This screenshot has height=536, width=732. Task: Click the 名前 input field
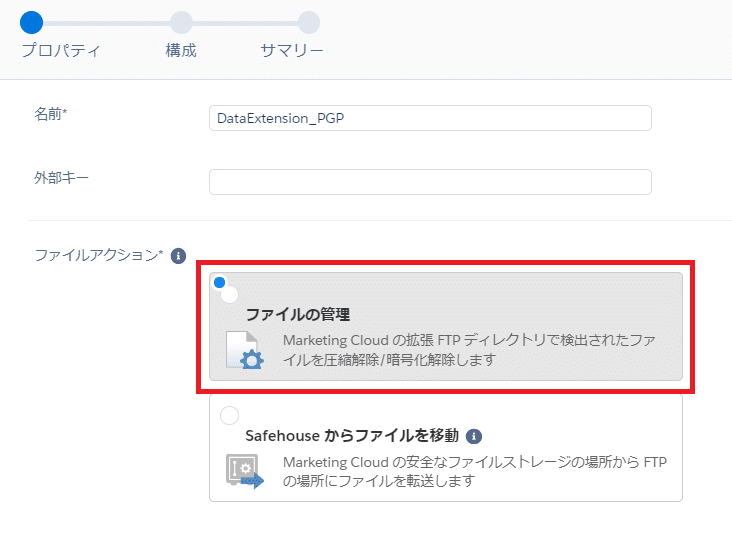click(430, 118)
